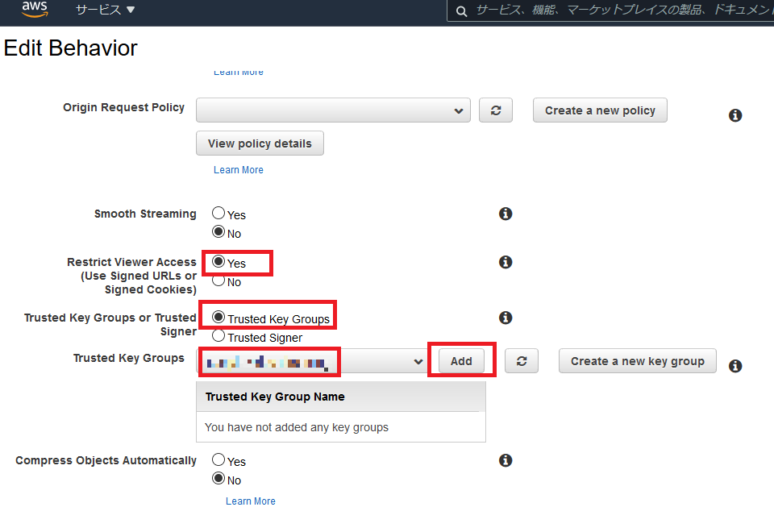Open the Origin Request Policy dropdown
The image size is (774, 532).
pos(333,110)
